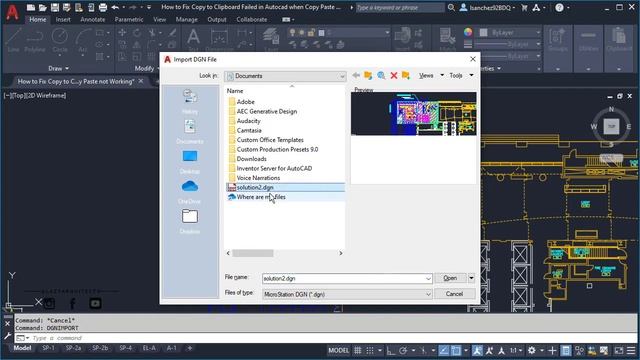Click the Circle tool in the Draw panel
Image resolution: width=640 pixels, height=360 pixels.
click(x=60, y=40)
